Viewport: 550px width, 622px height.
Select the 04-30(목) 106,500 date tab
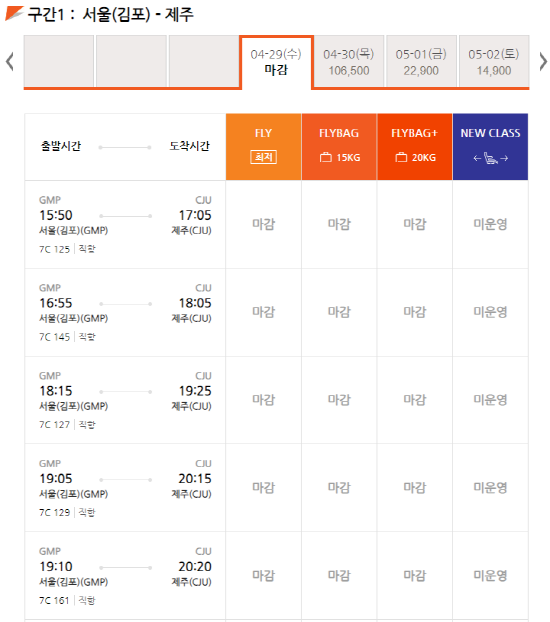pos(349,61)
